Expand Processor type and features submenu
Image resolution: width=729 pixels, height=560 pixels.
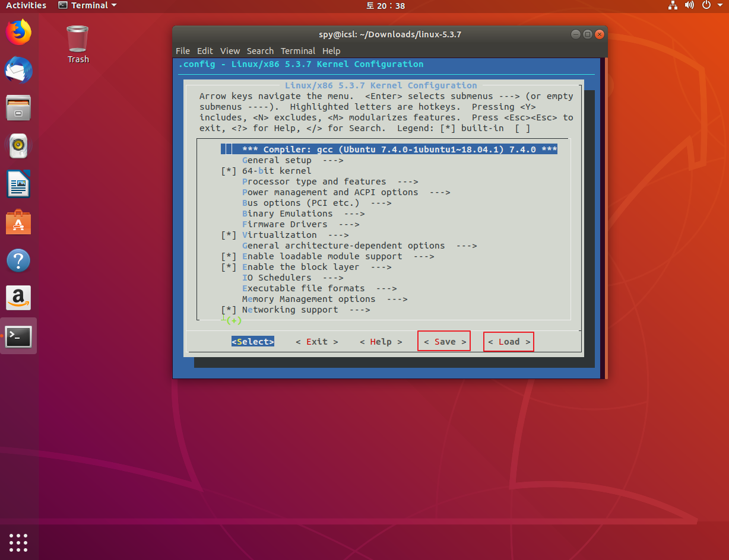pyautogui.click(x=330, y=182)
